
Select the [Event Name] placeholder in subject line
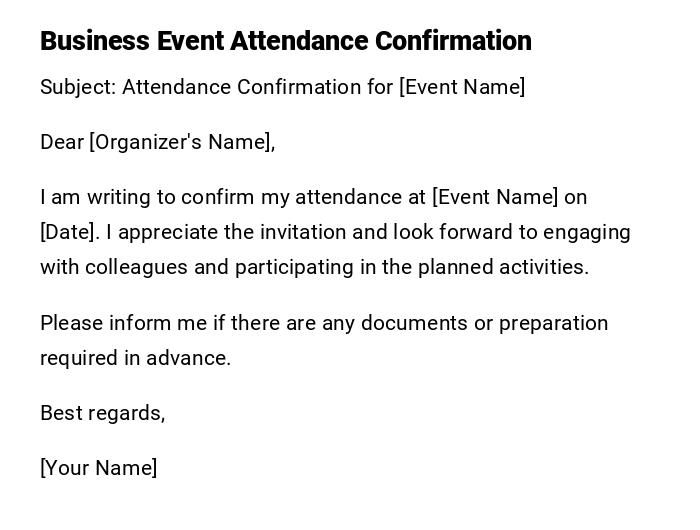tap(462, 87)
